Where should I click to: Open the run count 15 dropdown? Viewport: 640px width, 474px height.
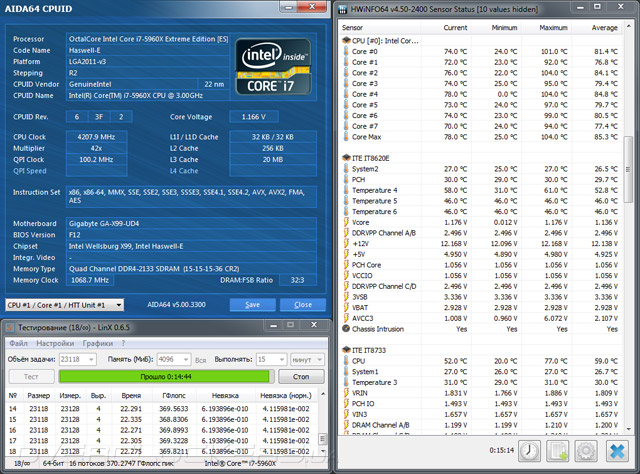tap(271, 359)
